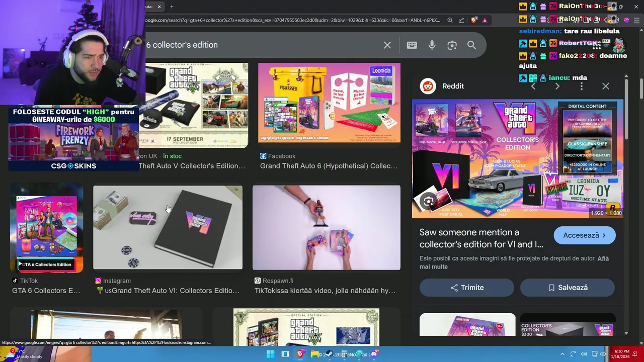644x362 pixels.
Task: Click 'GTA 6 Collectors E...' TikTok caption
Action: (x=46, y=291)
